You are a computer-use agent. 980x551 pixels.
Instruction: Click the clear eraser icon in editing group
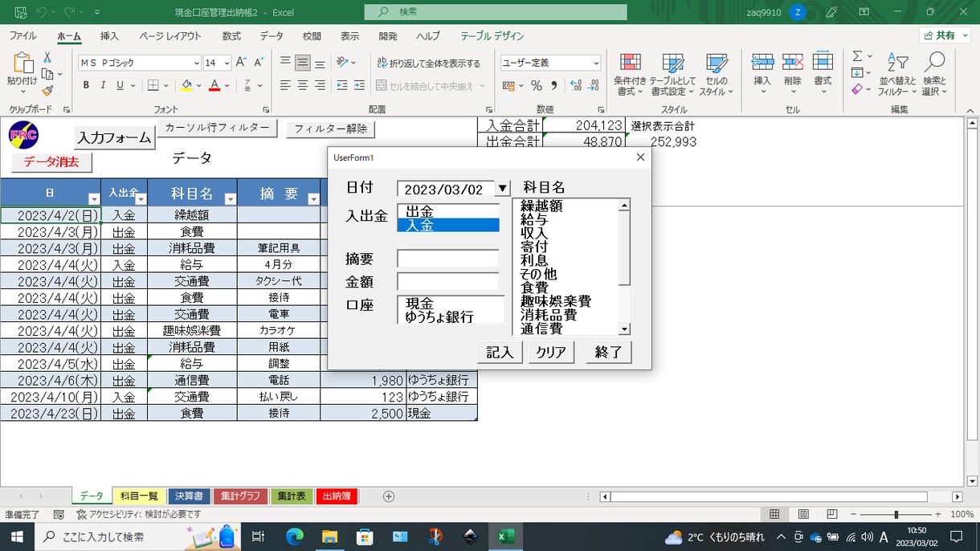point(857,89)
